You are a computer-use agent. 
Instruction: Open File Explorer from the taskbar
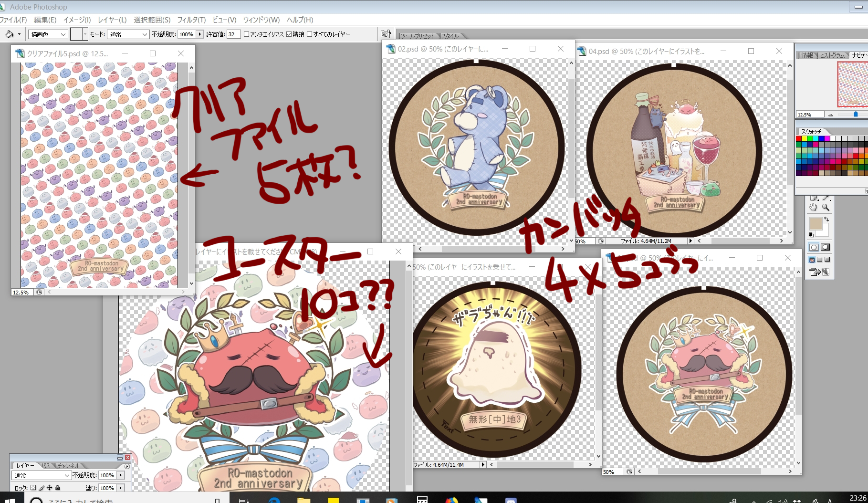[303, 500]
